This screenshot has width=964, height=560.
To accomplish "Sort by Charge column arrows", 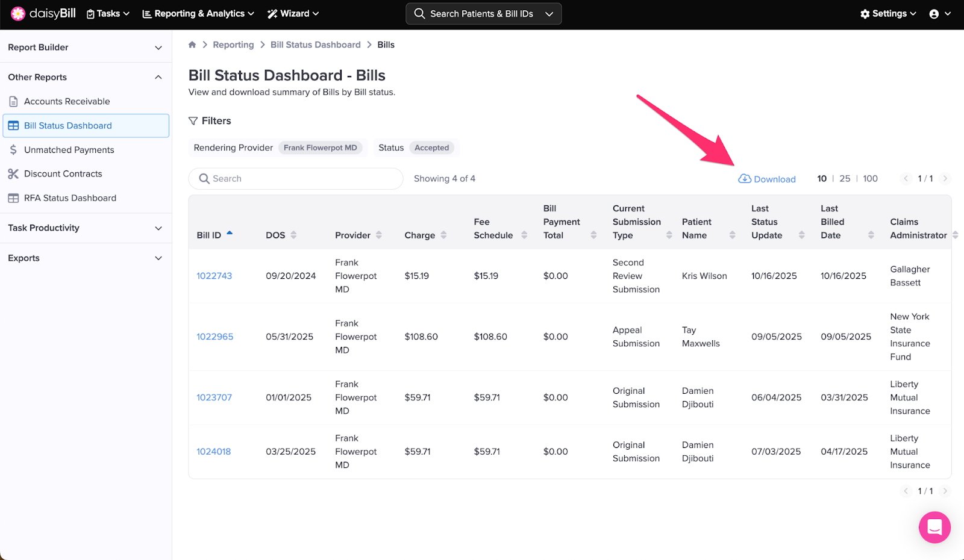I will point(443,235).
